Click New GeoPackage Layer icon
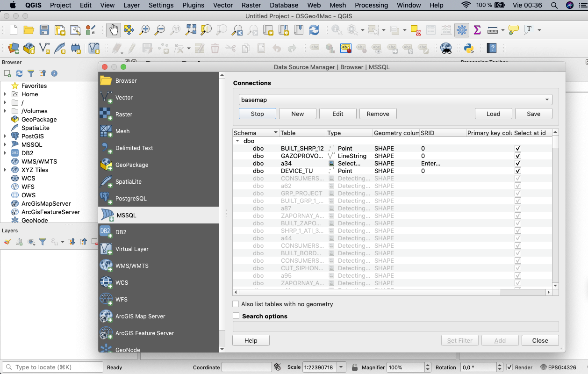Image resolution: width=588 pixels, height=374 pixels. [29, 48]
